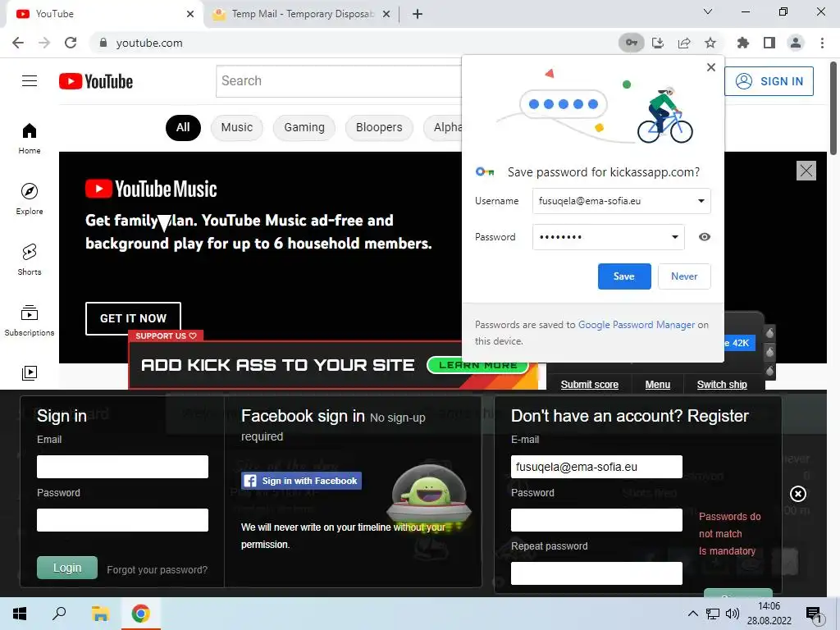
Task: Click the Menu link in game bar
Action: (657, 385)
